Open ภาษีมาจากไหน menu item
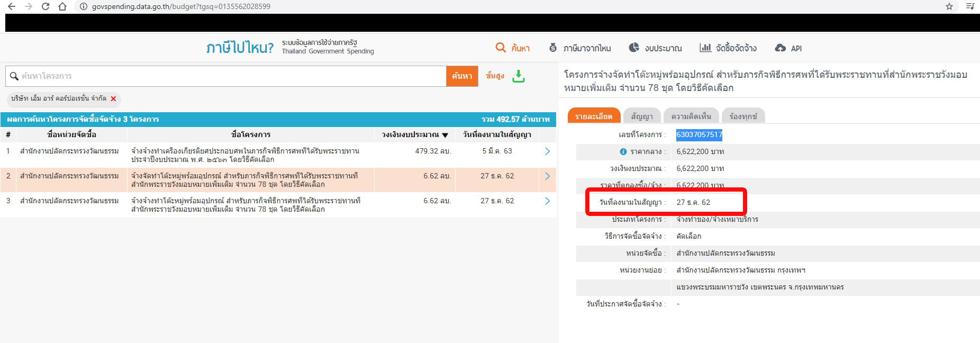The width and height of the screenshot is (980, 343). click(580, 48)
